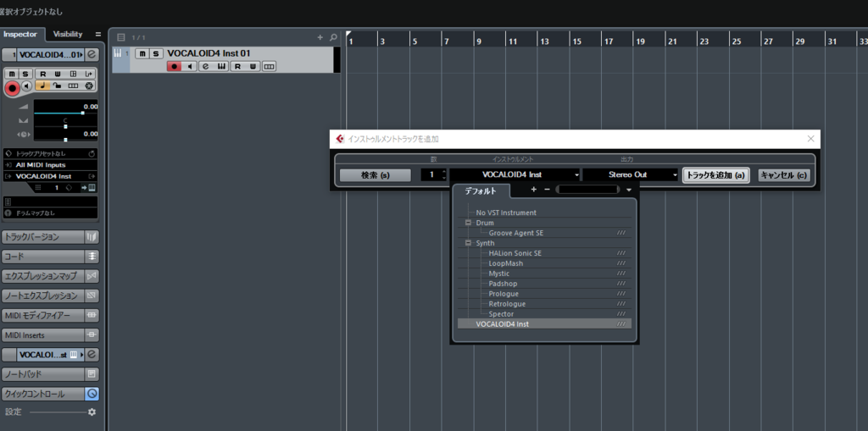
Task: Click the Inspector automation lanes icon beside W
Action: click(73, 74)
